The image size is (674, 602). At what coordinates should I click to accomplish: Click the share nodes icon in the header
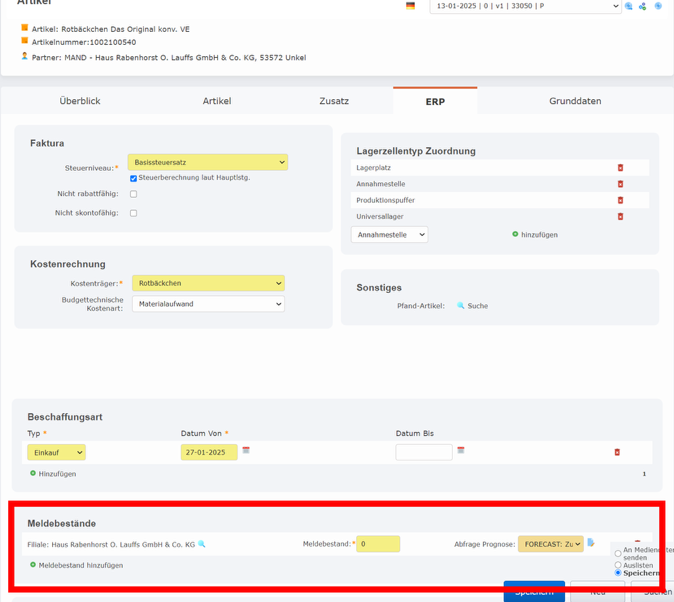(642, 6)
